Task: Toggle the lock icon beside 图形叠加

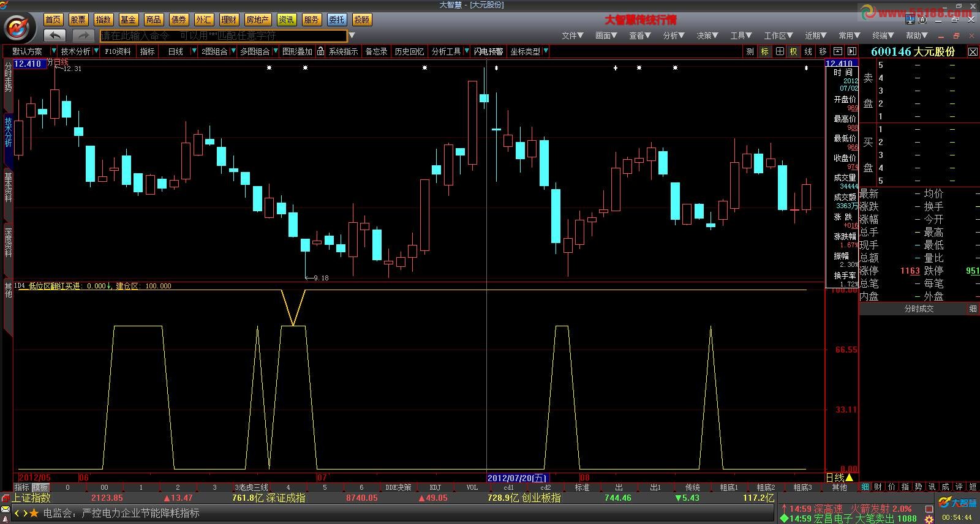Action: (x=320, y=51)
